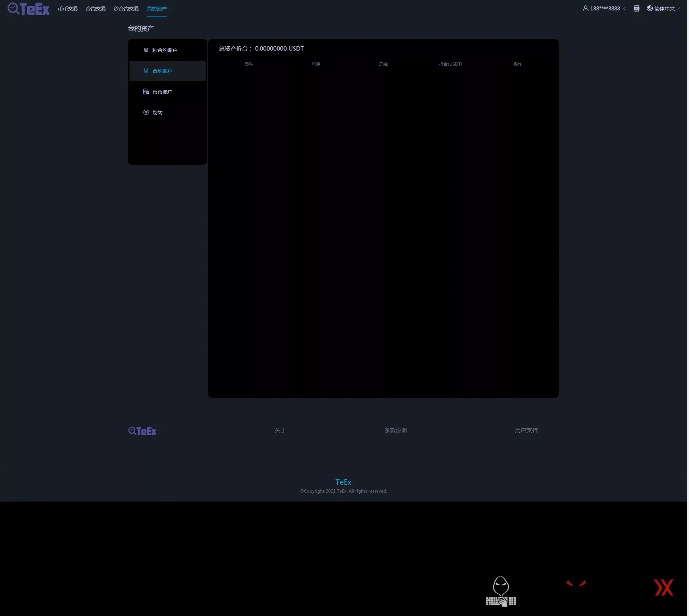Open the 条款说明 footer link

[395, 430]
